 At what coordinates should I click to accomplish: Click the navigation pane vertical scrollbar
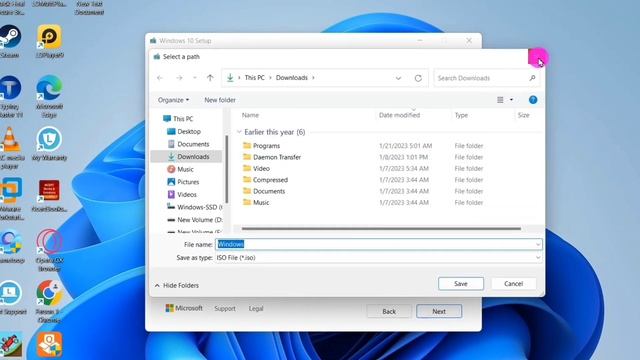pyautogui.click(x=227, y=169)
